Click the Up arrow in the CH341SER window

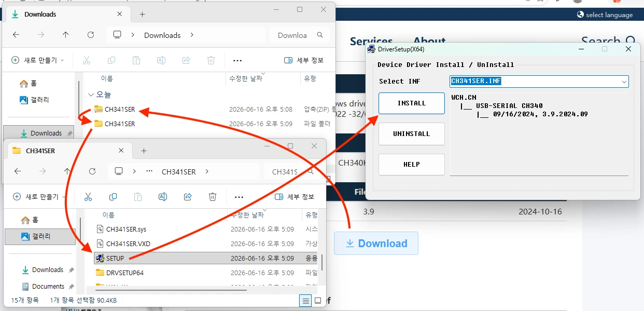[67, 171]
